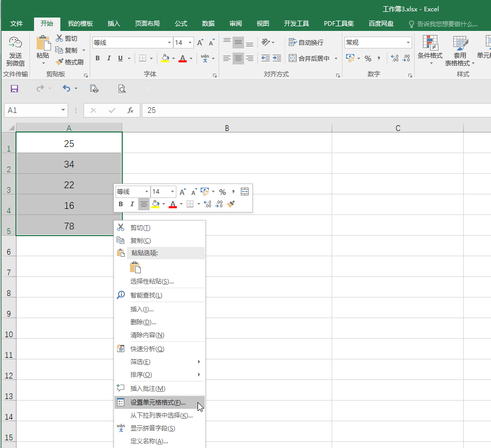Image resolution: width=491 pixels, height=448 pixels.
Task: Click mini toolbar format painter brush
Action: pos(231,204)
